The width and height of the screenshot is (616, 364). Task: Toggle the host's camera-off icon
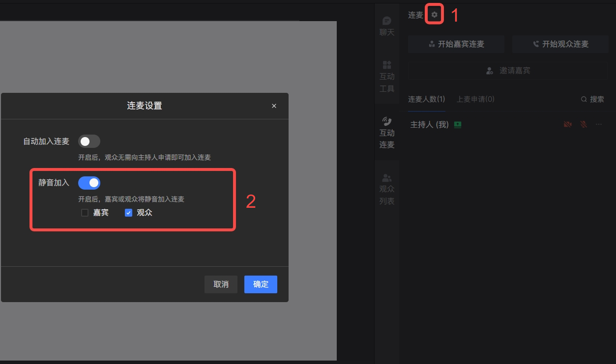[568, 125]
